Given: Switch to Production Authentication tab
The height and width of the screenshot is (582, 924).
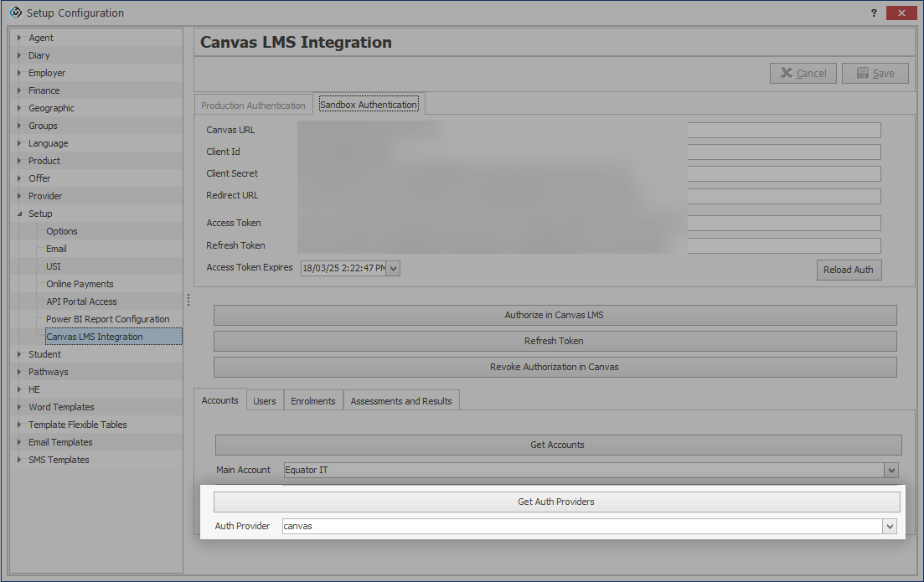Looking at the screenshot, I should click(x=253, y=106).
